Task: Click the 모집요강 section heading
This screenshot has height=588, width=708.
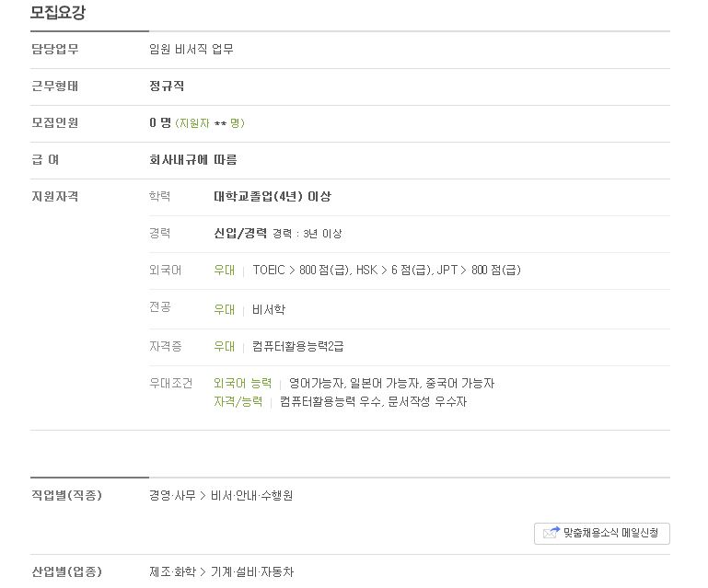Action: [x=58, y=12]
